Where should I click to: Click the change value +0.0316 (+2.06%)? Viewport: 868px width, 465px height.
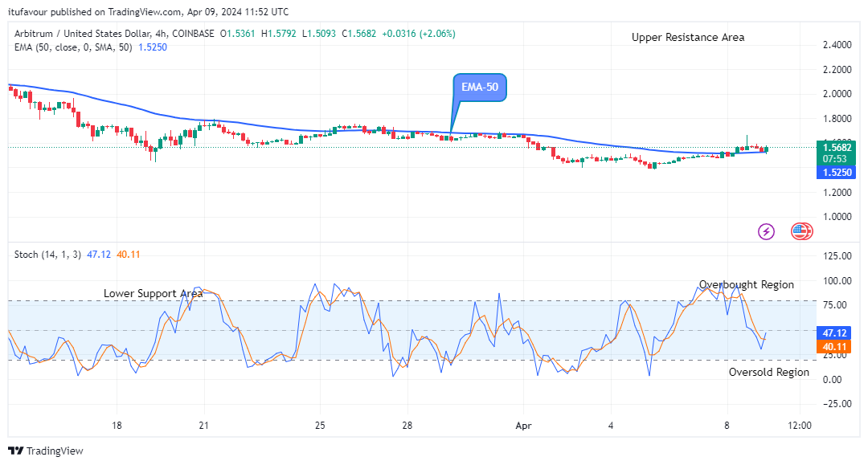tap(419, 34)
